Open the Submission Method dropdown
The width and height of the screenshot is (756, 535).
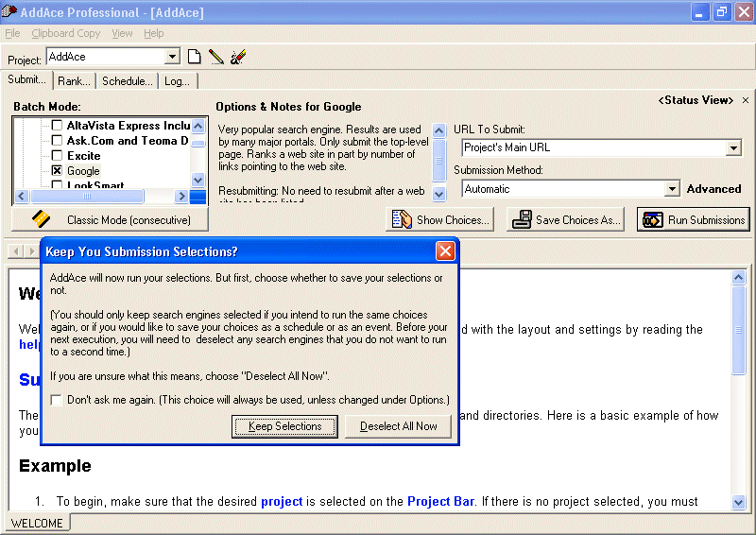tap(672, 189)
